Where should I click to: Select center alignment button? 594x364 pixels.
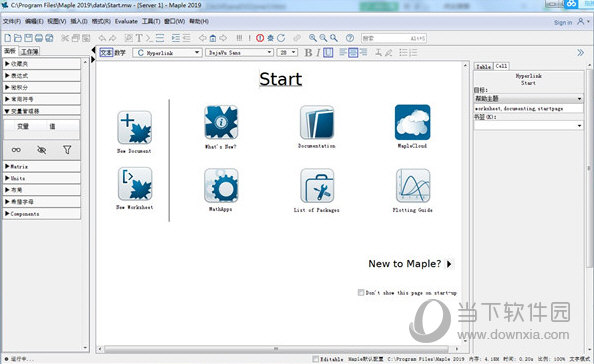(x=353, y=53)
